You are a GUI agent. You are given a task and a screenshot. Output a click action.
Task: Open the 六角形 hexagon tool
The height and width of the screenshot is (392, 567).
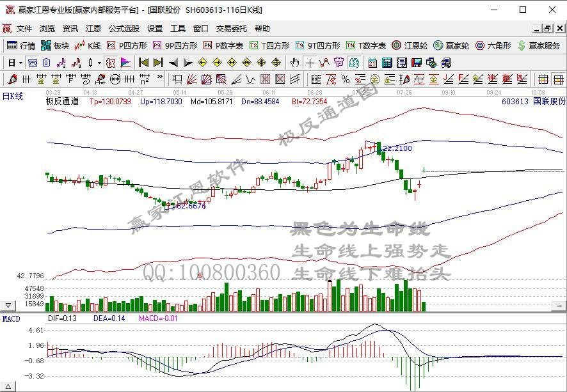(493, 45)
